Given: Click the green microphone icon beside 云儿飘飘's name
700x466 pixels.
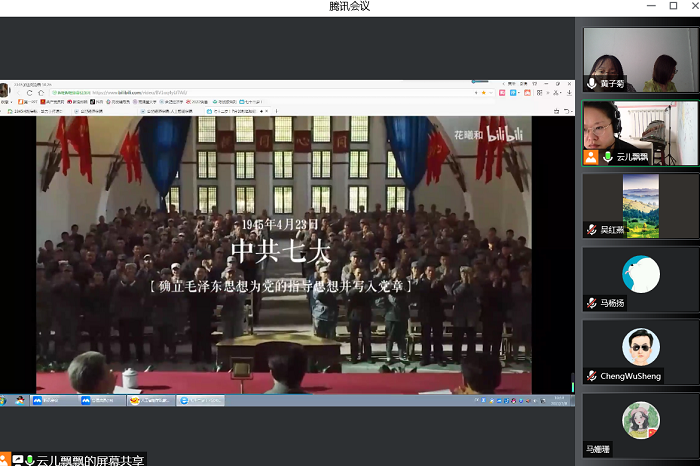Looking at the screenshot, I should coord(608,157).
